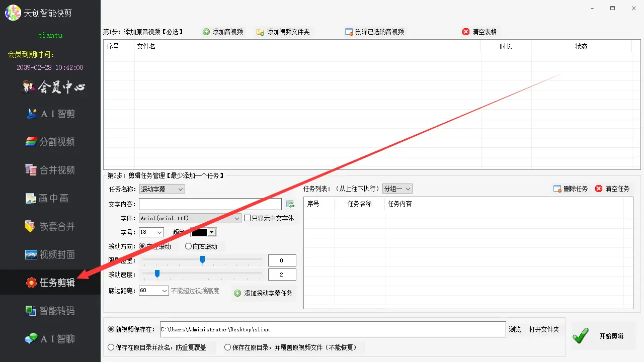
Task: Click the value box showing 0
Action: 282,260
